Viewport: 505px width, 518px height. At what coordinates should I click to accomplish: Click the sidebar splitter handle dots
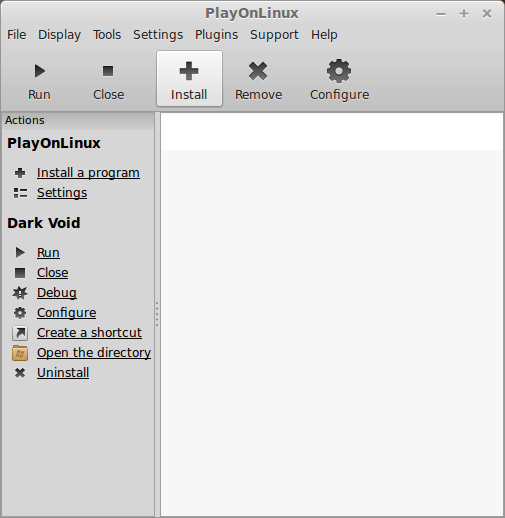[157, 314]
